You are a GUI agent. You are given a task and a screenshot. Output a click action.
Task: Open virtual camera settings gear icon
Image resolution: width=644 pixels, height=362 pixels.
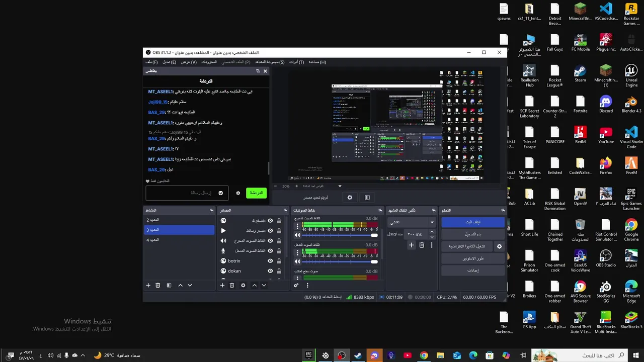tap(499, 246)
